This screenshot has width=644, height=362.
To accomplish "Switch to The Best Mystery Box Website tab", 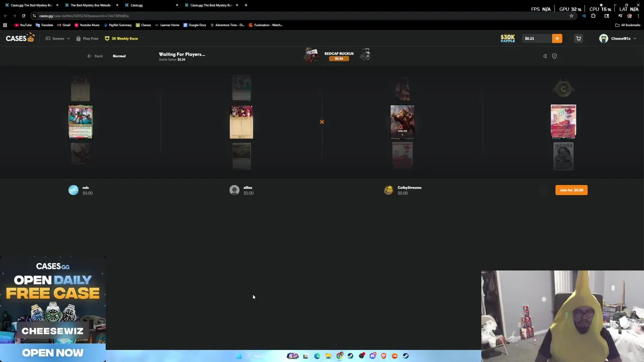I will coord(91,5).
